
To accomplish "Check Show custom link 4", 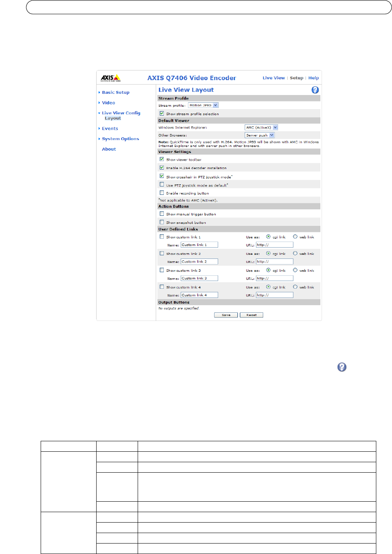I will (x=162, y=287).
